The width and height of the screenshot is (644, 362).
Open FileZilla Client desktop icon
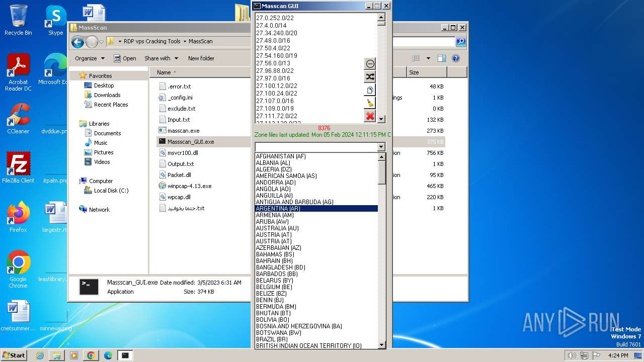(x=18, y=167)
